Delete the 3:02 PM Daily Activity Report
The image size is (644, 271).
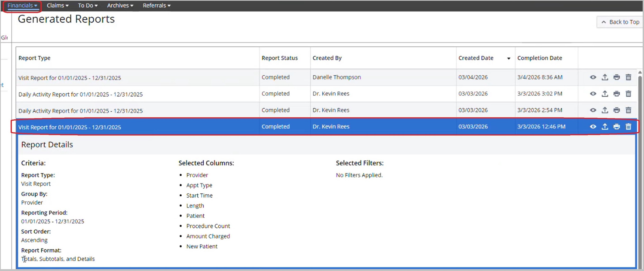pos(628,94)
